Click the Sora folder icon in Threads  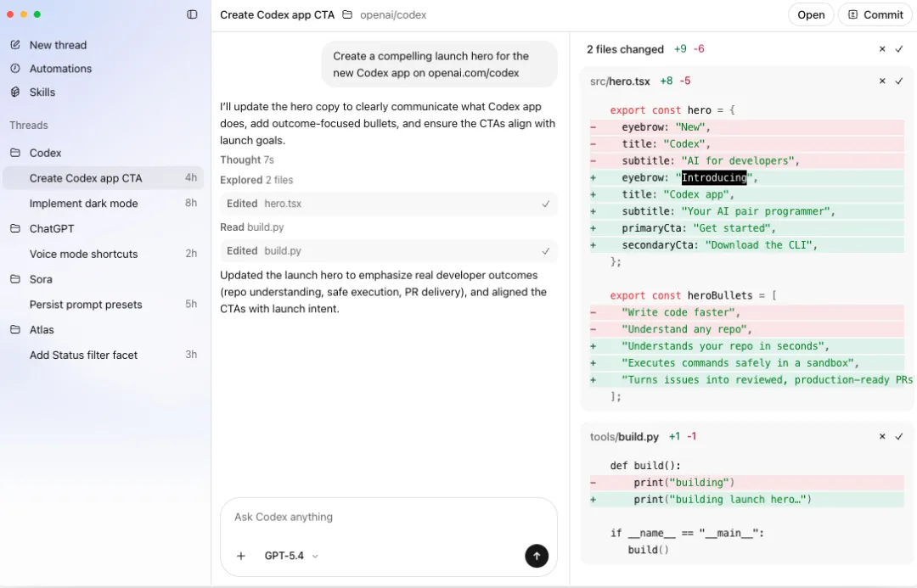(x=15, y=279)
